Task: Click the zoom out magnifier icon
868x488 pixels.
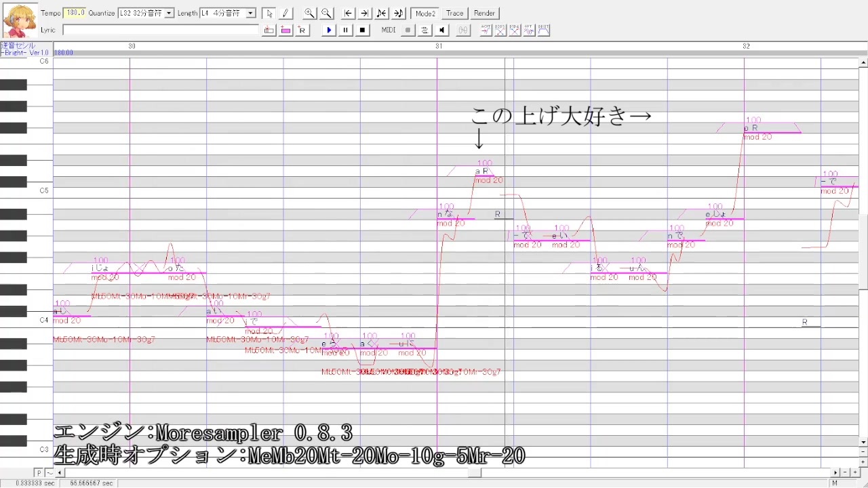Action: (326, 13)
